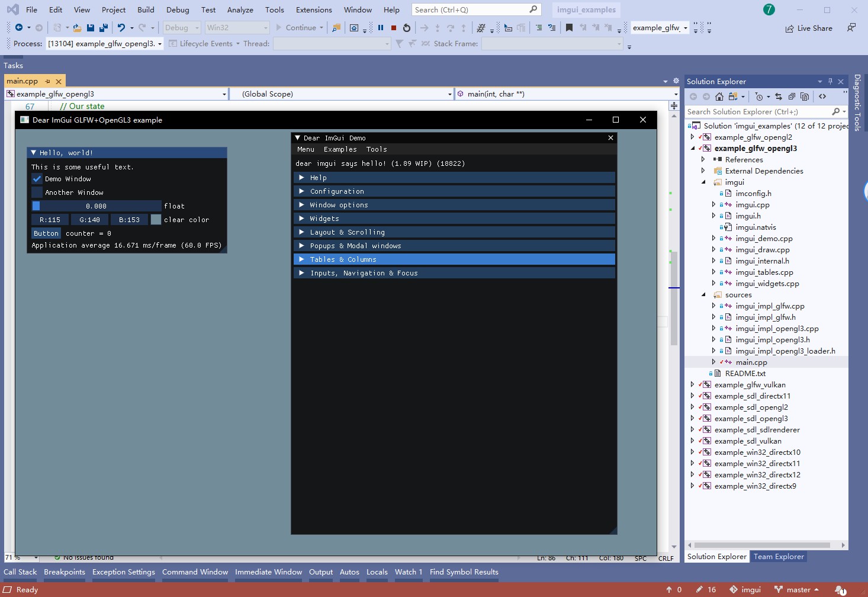Click the Lifecycle Events button
The height and width of the screenshot is (597, 868).
204,44
